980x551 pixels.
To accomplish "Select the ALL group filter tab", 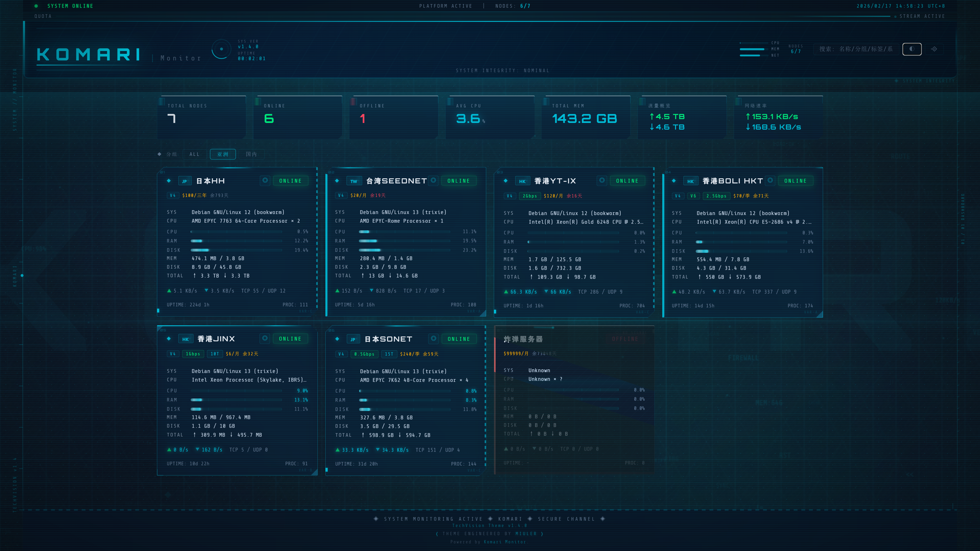I will [x=194, y=154].
